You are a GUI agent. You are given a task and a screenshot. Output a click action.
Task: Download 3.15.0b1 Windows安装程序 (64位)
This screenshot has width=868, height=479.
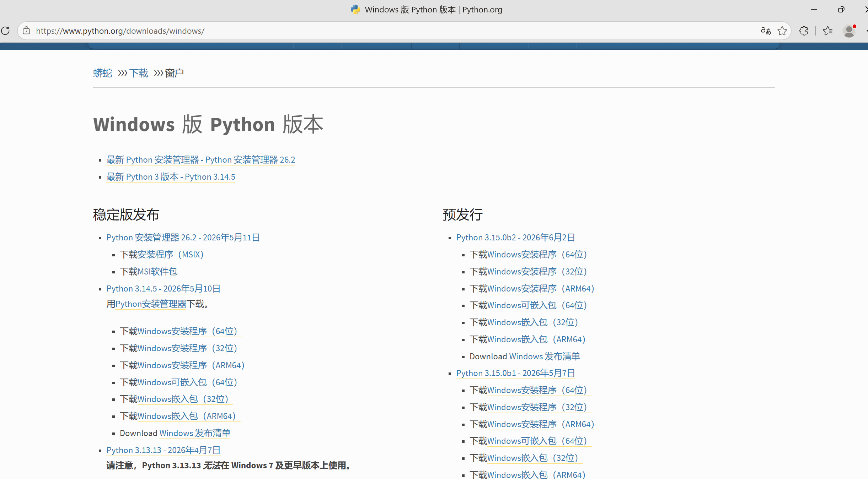click(x=539, y=390)
